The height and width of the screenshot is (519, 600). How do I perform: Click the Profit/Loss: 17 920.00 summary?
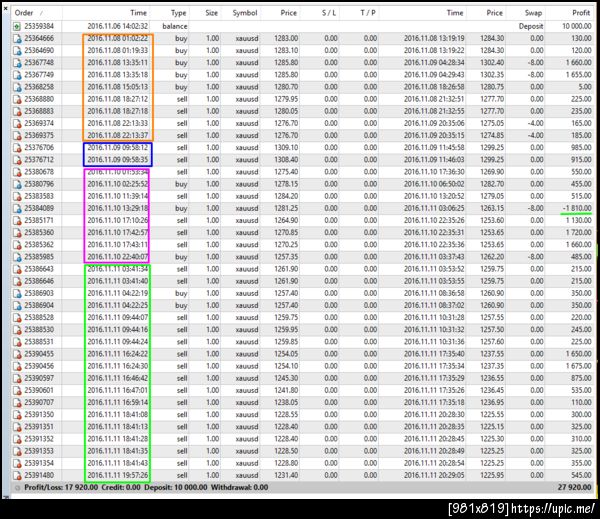[61, 488]
